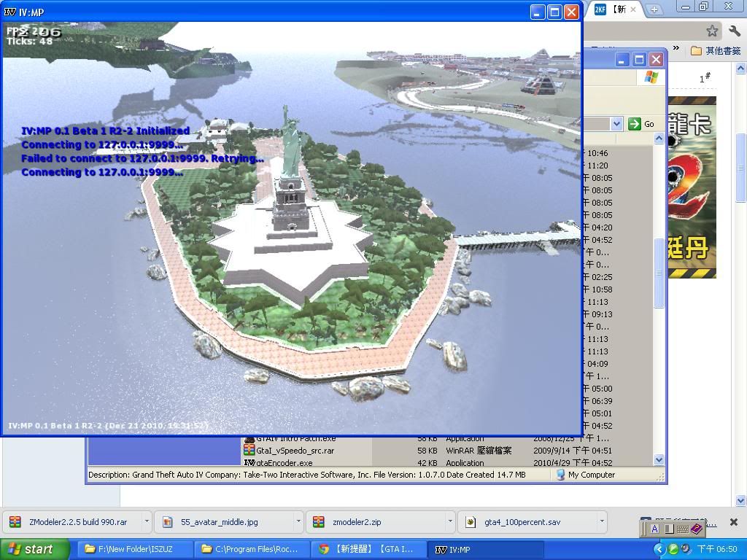Open the address bar dropdown in Explorer

click(x=616, y=124)
